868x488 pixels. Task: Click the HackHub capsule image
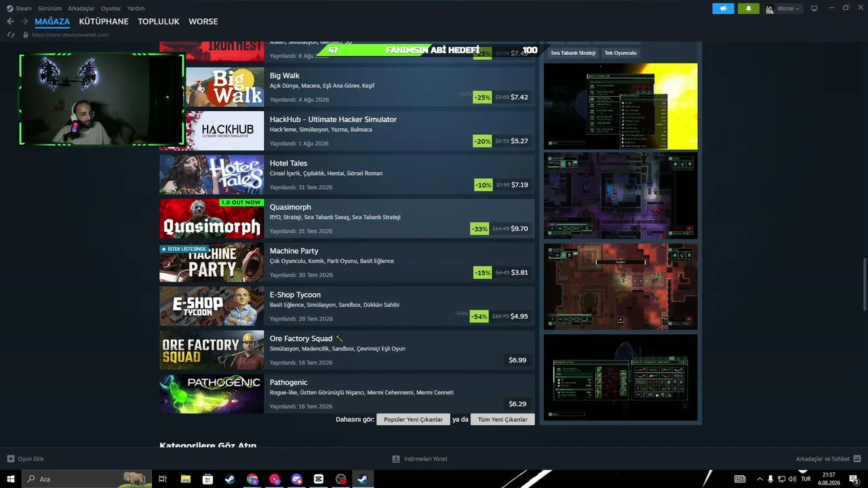(x=224, y=131)
